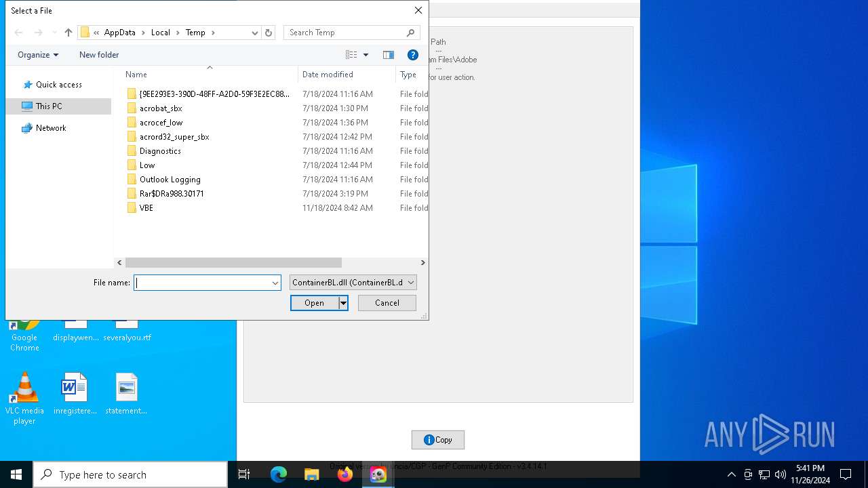
Task: Open network status tray icon
Action: tap(764, 474)
